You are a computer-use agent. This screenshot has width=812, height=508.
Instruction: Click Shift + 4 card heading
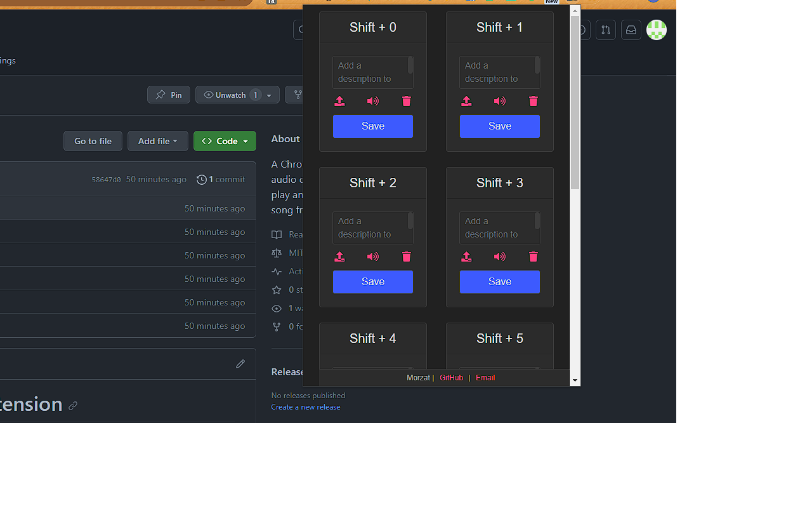tap(373, 338)
